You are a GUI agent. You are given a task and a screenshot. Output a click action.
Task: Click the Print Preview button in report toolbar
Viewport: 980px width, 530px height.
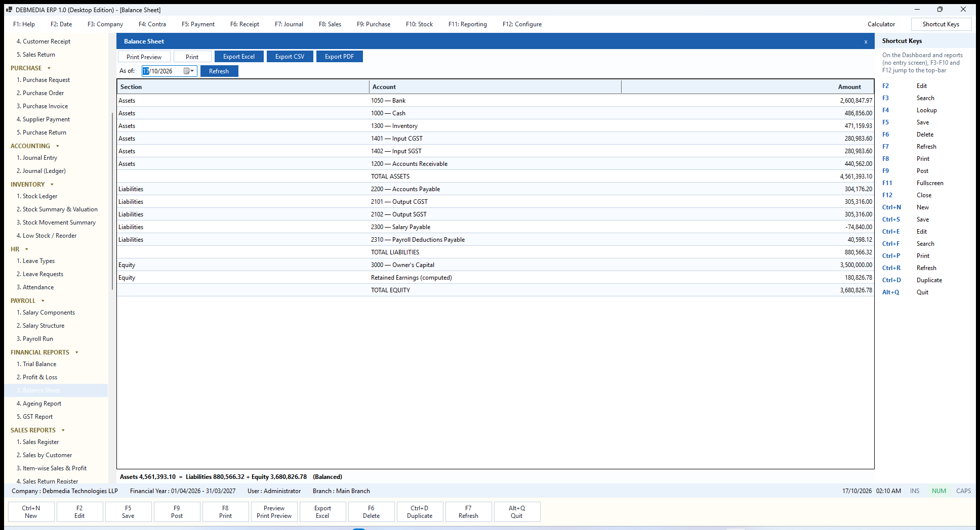[x=144, y=57]
